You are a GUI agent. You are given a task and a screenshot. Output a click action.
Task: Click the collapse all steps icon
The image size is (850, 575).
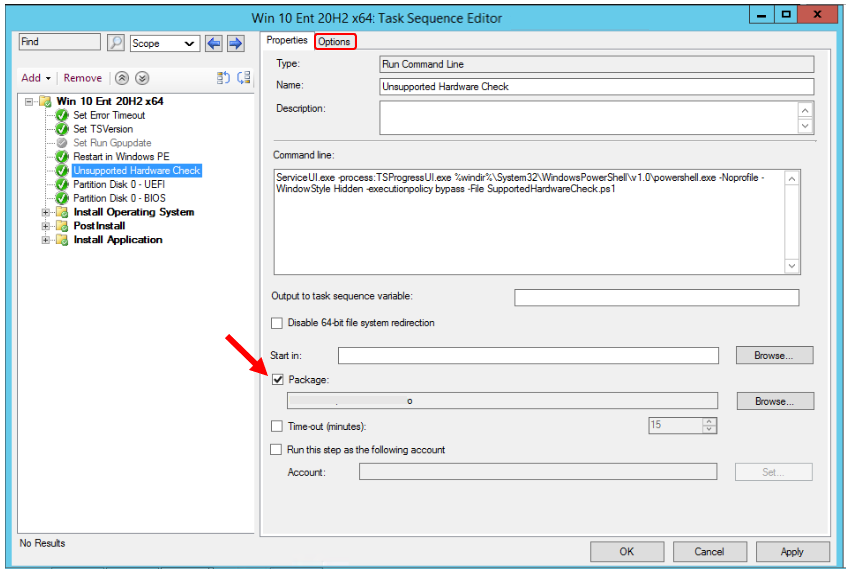tap(244, 78)
